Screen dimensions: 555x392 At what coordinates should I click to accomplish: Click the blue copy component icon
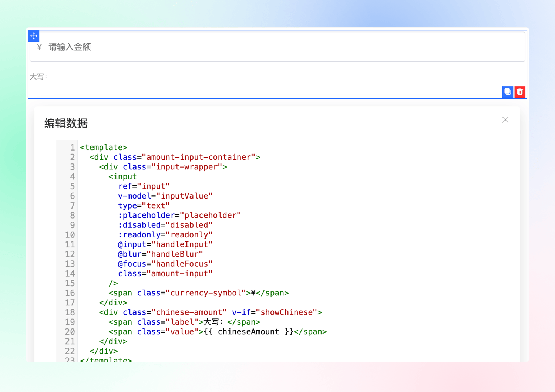pyautogui.click(x=508, y=92)
